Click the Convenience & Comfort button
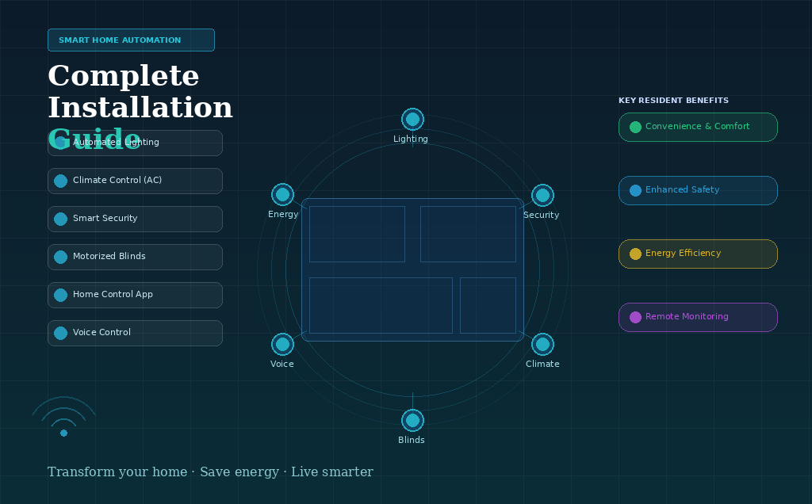 698,127
